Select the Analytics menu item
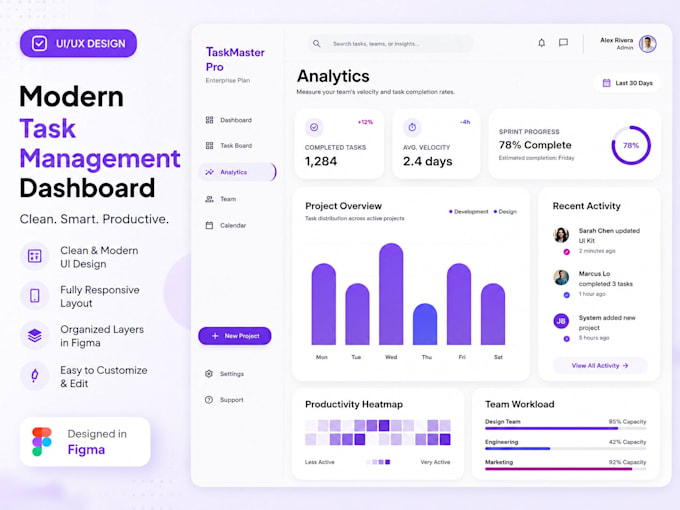Image resolution: width=680 pixels, height=510 pixels. 237,172
